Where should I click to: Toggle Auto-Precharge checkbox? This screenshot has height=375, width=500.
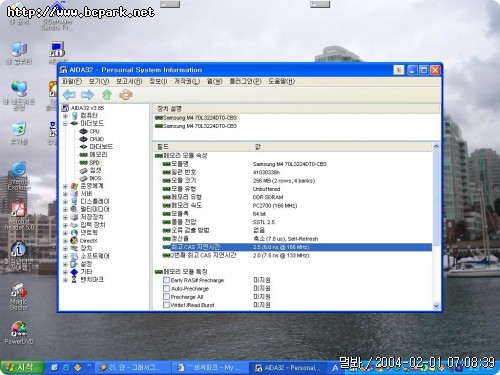tap(166, 288)
